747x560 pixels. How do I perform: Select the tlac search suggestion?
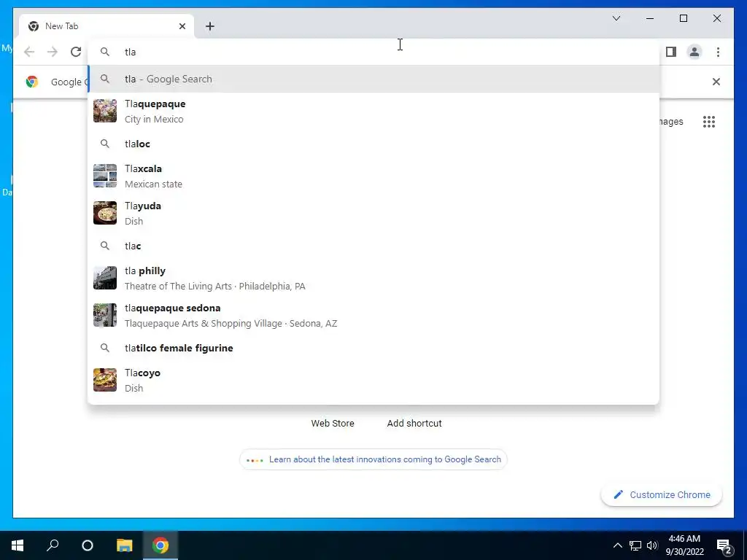[373, 246]
